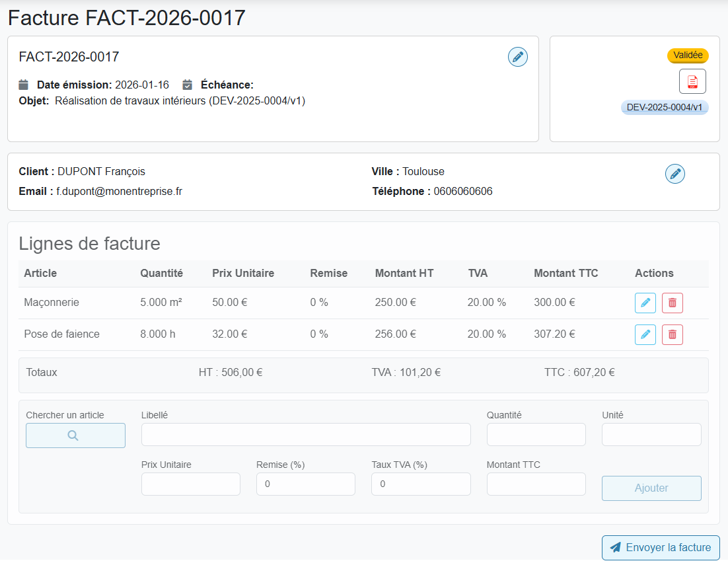
Task: Select the Unité input field
Action: (x=651, y=435)
